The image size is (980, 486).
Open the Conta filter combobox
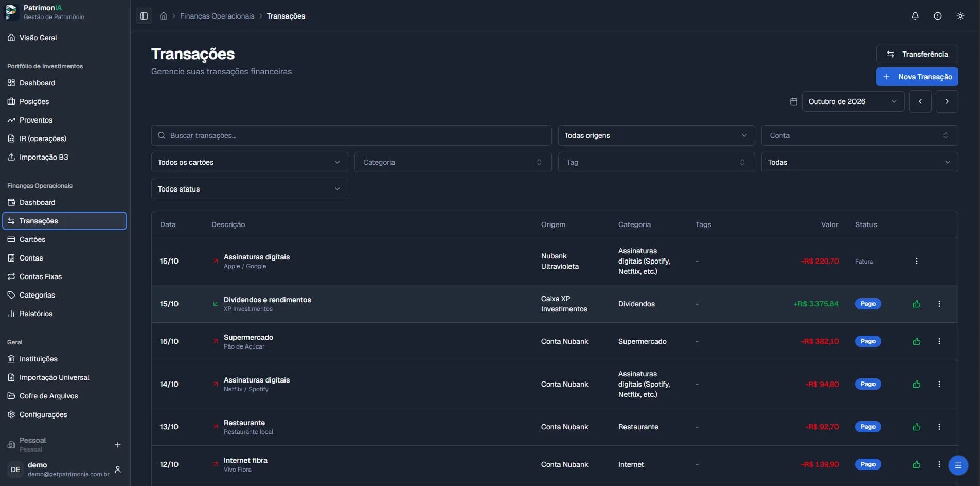(x=859, y=135)
